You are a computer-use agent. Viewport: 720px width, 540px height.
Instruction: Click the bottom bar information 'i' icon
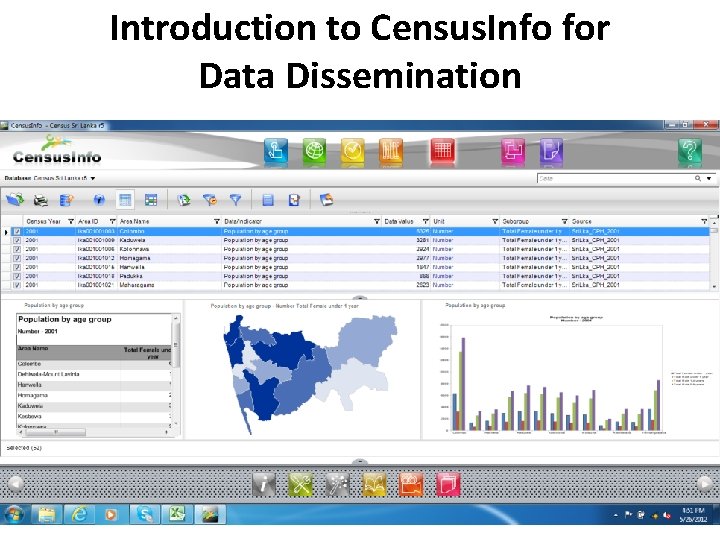point(264,484)
